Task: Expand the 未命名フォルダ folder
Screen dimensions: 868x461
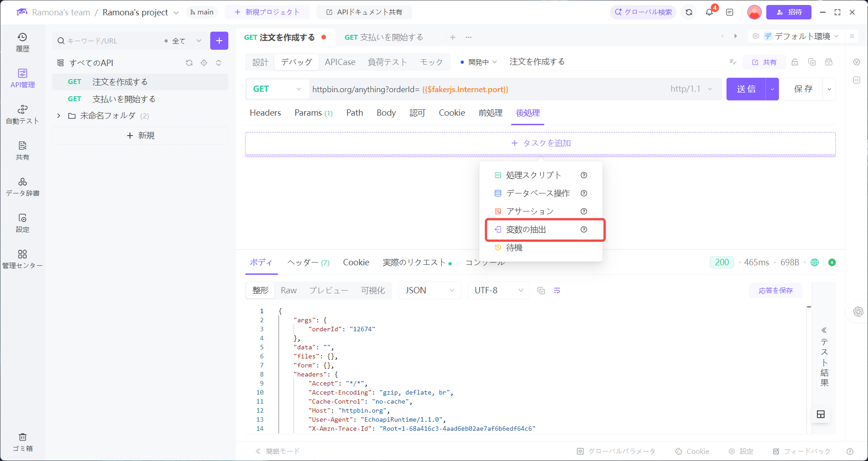Action: (x=58, y=116)
